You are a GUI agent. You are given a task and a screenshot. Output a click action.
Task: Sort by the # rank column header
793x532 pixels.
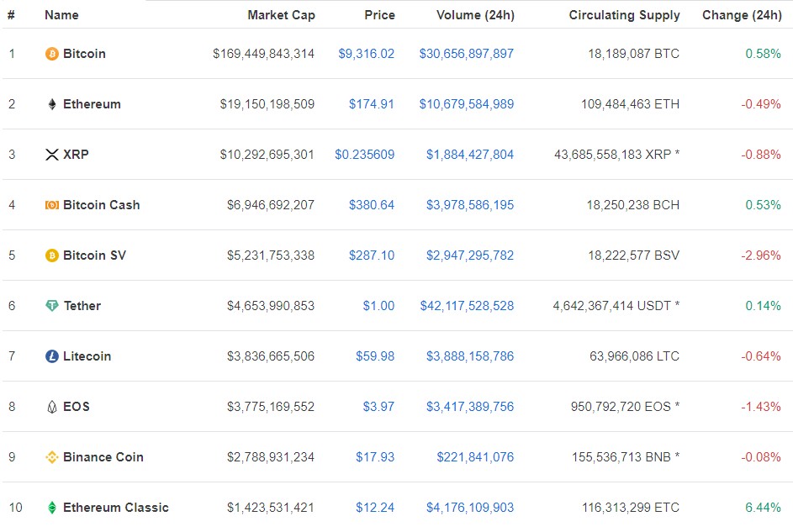pos(11,15)
